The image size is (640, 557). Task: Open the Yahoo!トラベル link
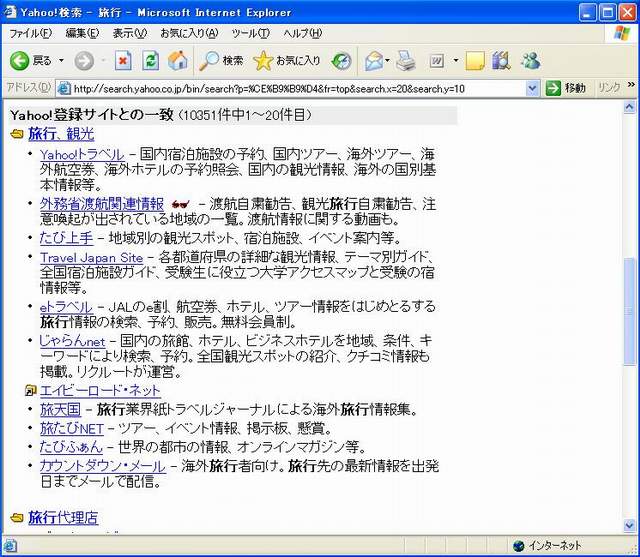(x=82, y=155)
